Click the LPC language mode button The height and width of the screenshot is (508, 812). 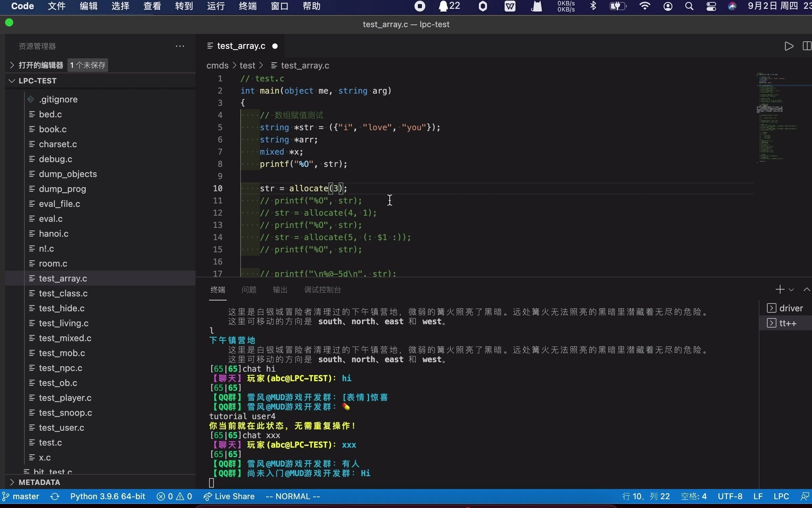point(781,496)
